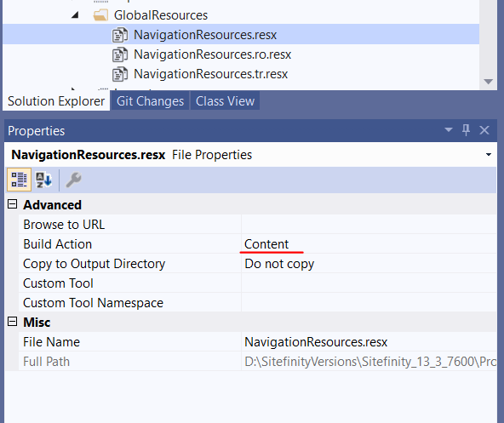Screen dimensions: 504x423
Task: Select the GlobalResources folder label
Action: pyautogui.click(x=161, y=15)
